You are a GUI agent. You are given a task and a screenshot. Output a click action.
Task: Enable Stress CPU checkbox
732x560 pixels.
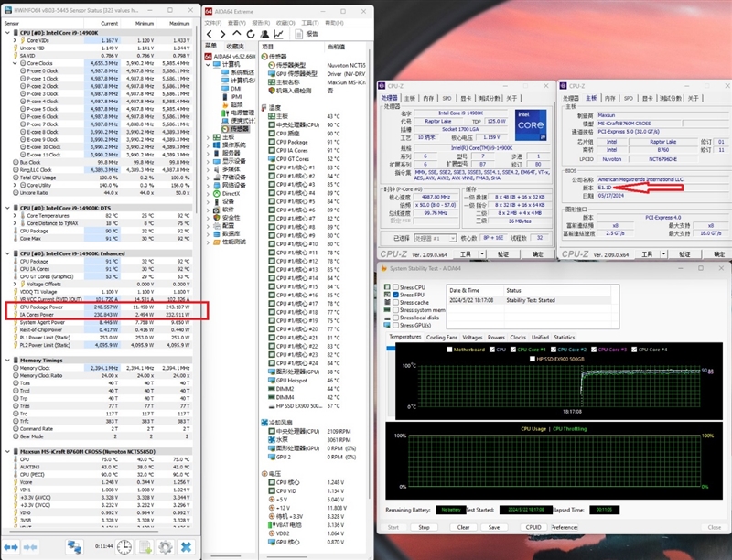click(x=396, y=287)
